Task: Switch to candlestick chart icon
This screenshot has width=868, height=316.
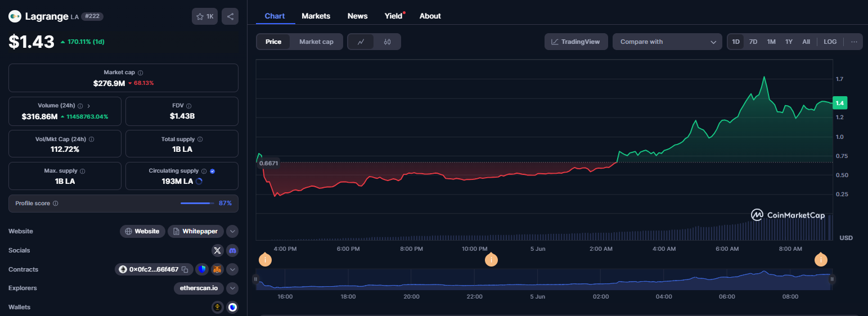Action: [387, 42]
